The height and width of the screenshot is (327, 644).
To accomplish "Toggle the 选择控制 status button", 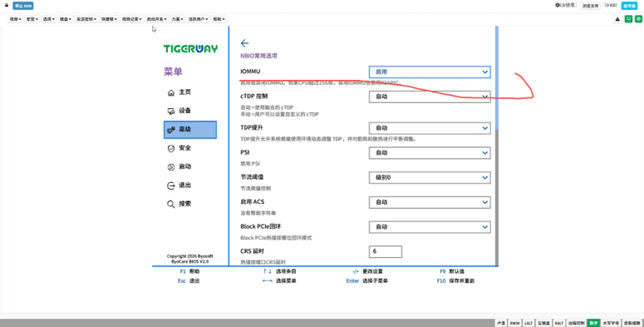I will click(x=576, y=324).
